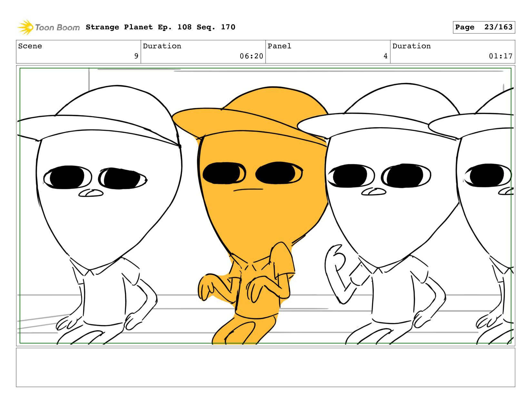Image resolution: width=532 pixels, height=411 pixels.
Task: Select the panel number value "4"
Action: pos(386,56)
